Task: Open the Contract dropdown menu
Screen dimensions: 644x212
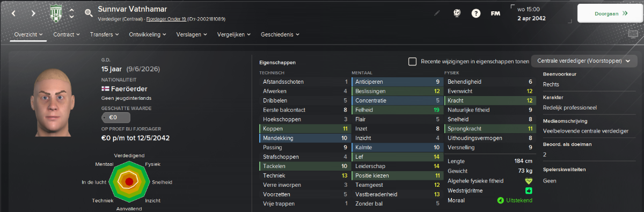Action: 67,34
